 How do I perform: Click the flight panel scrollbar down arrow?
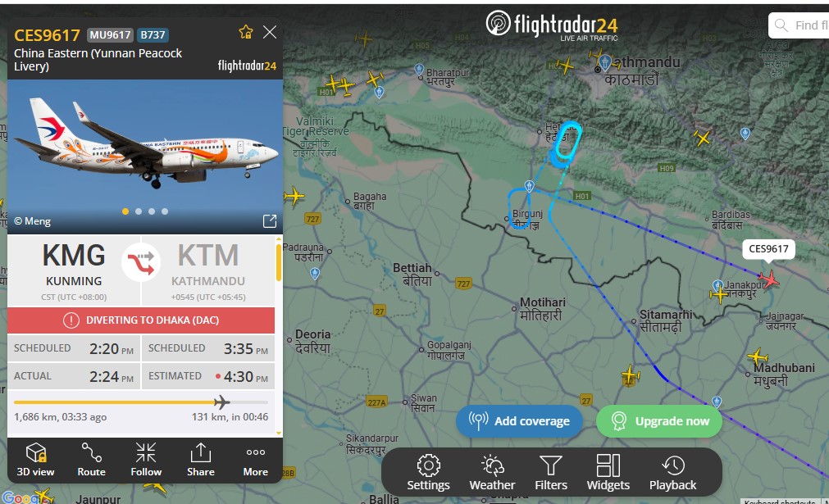coord(279,434)
